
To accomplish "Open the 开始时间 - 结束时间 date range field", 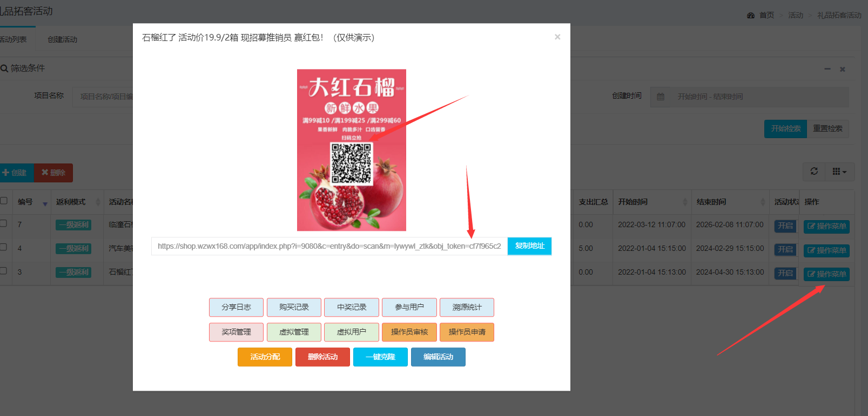I will (759, 97).
